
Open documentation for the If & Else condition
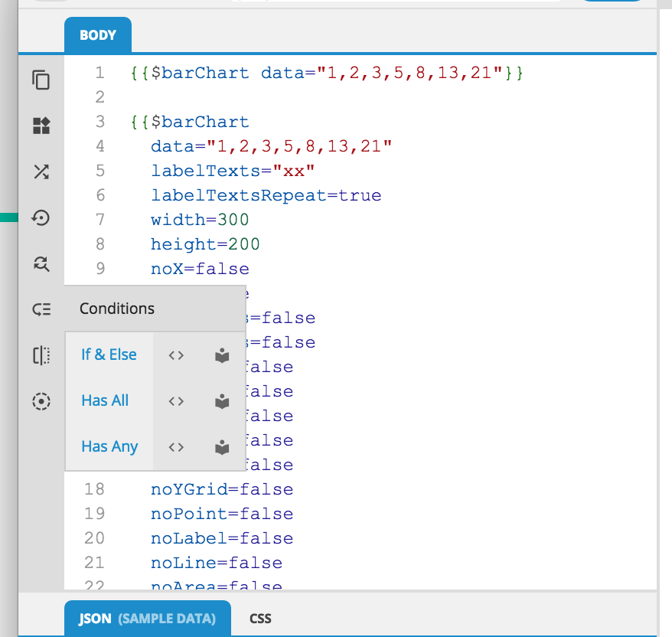(x=221, y=354)
